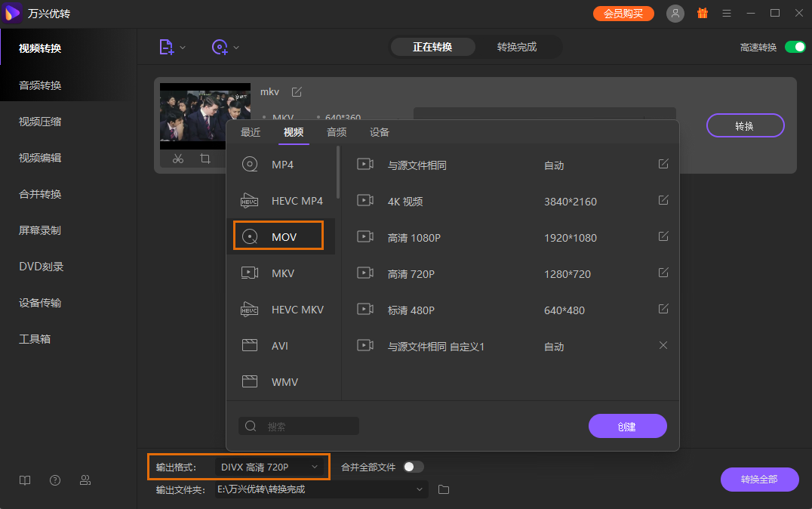Enable 合并全部文件 merge switch
812x509 pixels.
click(414, 467)
